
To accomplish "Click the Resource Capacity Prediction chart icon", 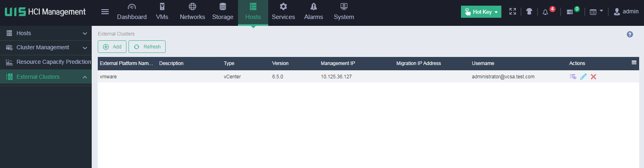I will tap(9, 62).
